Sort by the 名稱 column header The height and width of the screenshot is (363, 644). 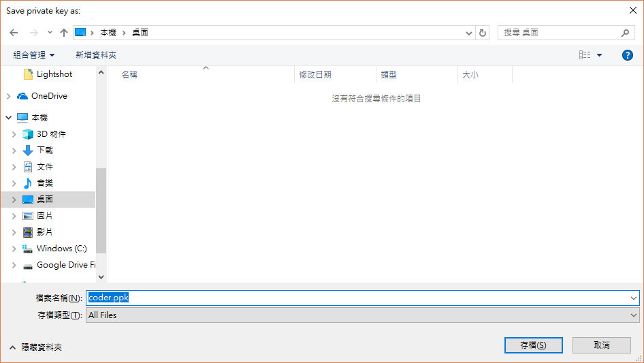(129, 75)
